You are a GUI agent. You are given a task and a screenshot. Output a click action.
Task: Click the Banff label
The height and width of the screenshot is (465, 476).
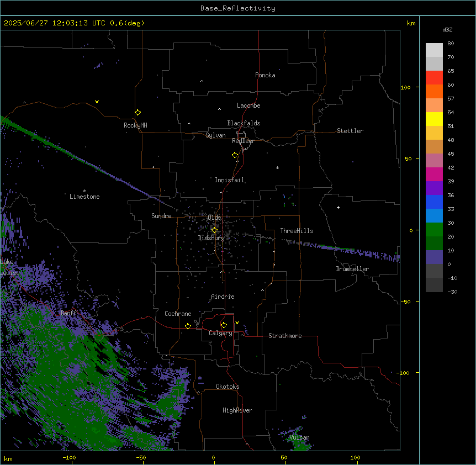click(68, 313)
